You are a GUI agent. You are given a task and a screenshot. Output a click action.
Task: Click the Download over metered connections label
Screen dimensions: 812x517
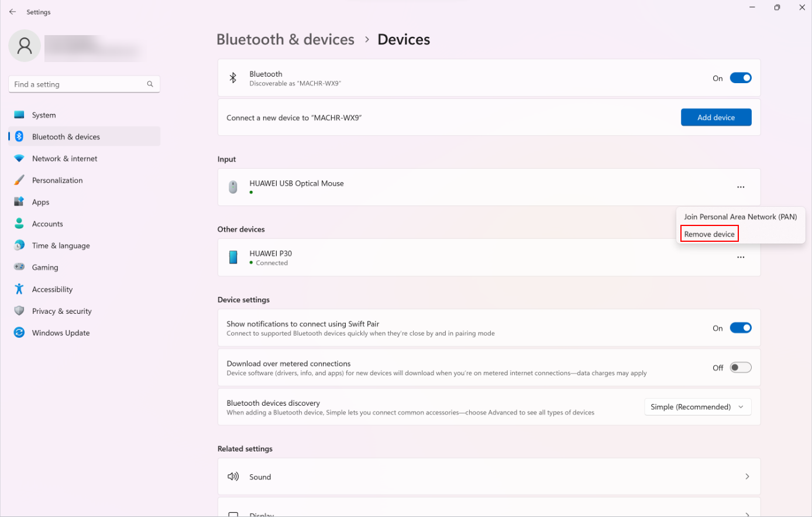coord(288,364)
